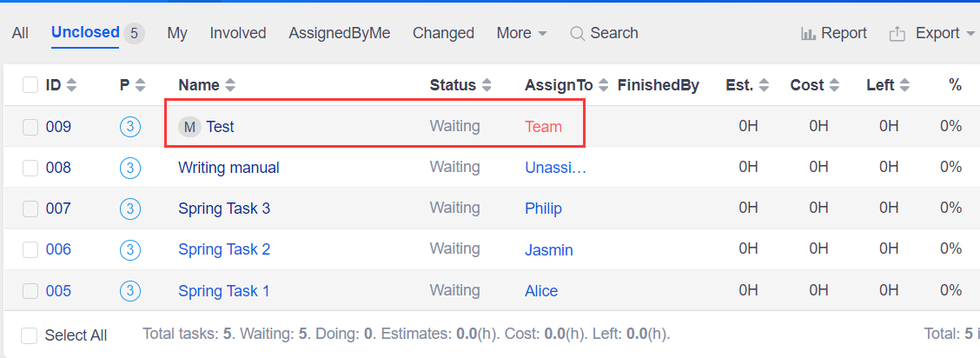Sort by Status column arrows

(x=487, y=85)
